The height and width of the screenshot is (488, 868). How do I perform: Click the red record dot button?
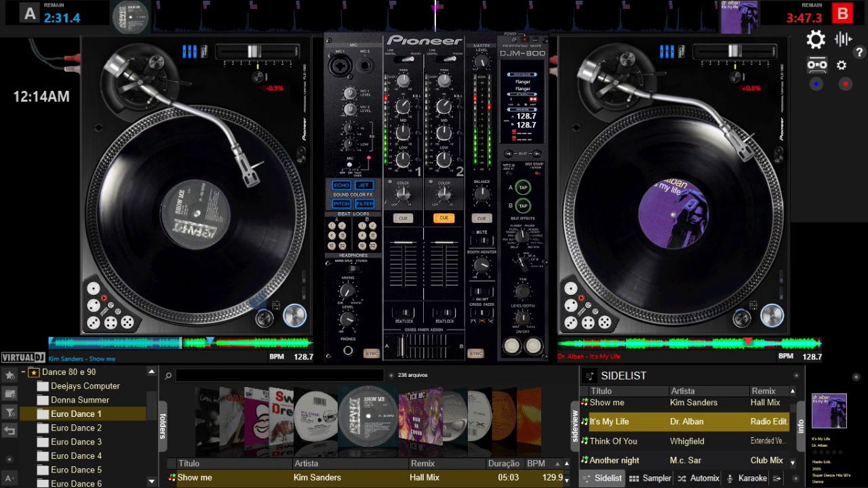(x=845, y=84)
